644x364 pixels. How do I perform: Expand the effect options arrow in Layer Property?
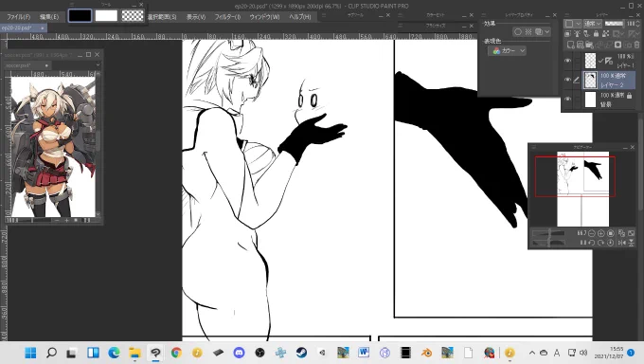pos(547,31)
